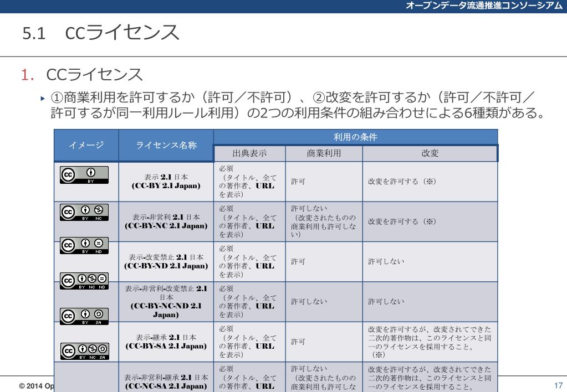567x392 pixels.
Task: Click the ライセンス名称 column header
Action: coord(166,145)
